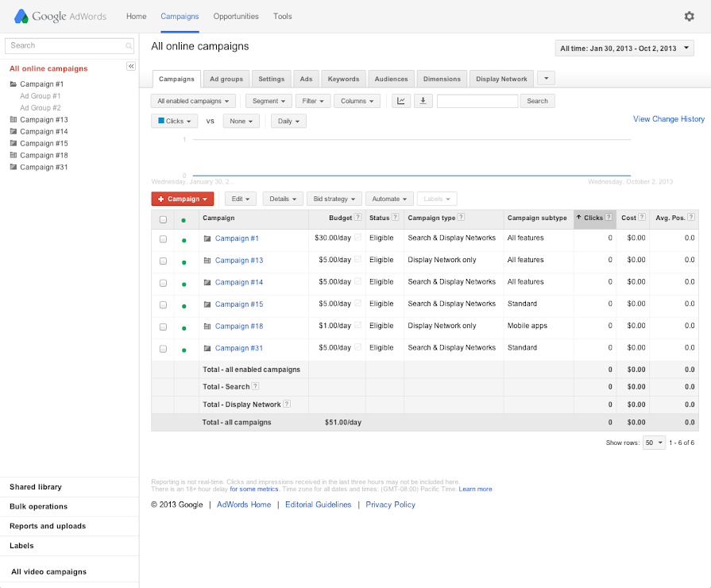Open the Opportunities top menu
711x588 pixels.
tap(236, 16)
